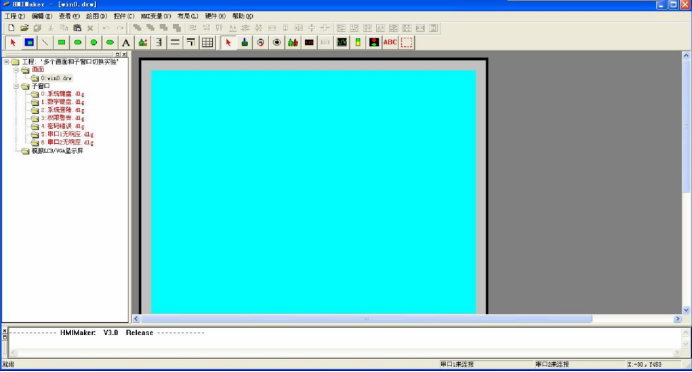Select the waveform graph control icon
The width and height of the screenshot is (692, 372).
(342, 42)
